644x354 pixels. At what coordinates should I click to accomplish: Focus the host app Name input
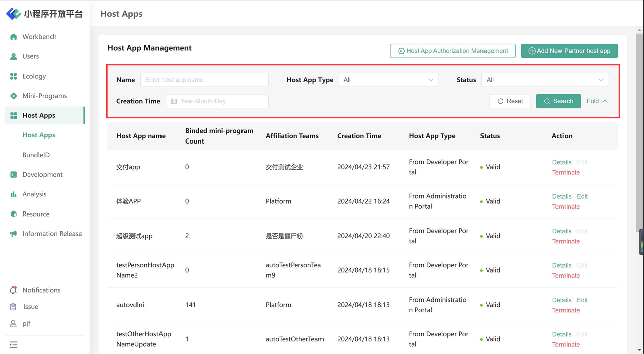coord(204,80)
